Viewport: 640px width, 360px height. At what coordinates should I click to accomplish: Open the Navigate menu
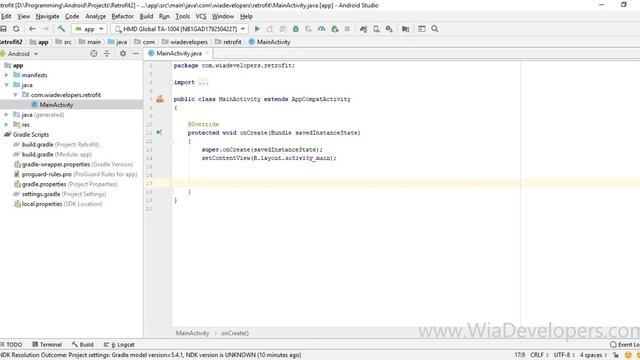point(47,16)
